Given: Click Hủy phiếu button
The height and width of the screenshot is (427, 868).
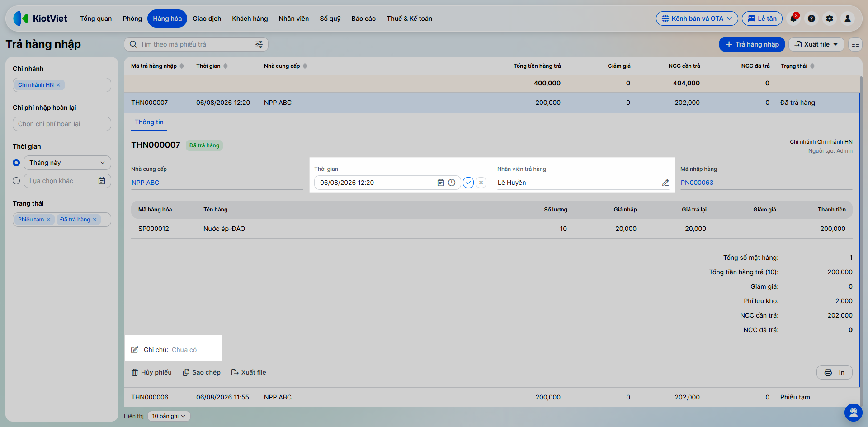Looking at the screenshot, I should pyautogui.click(x=151, y=372).
